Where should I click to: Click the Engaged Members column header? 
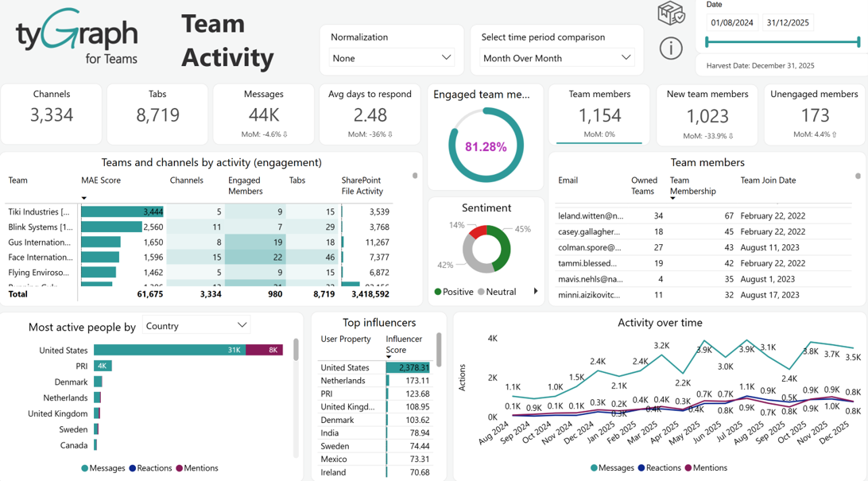tap(246, 185)
